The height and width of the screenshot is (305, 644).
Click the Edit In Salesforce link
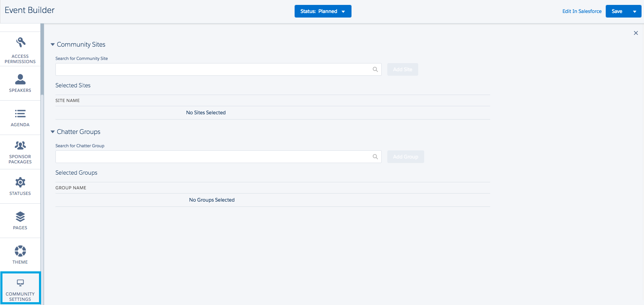tap(582, 11)
